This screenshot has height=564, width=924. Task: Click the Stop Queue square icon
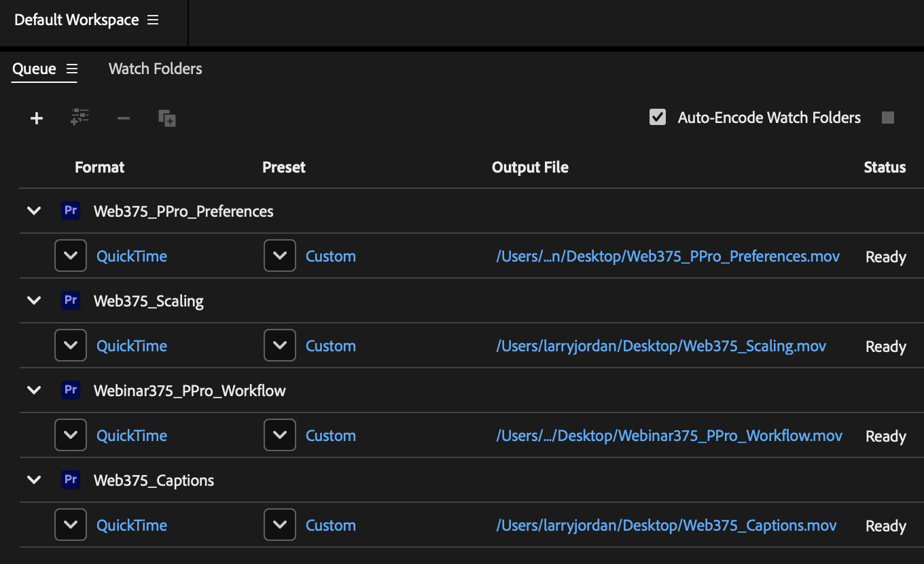887,118
